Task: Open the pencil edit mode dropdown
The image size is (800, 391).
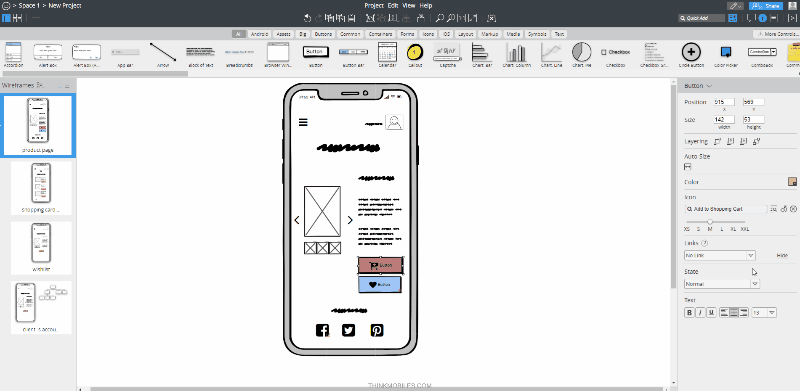Action: point(735,6)
